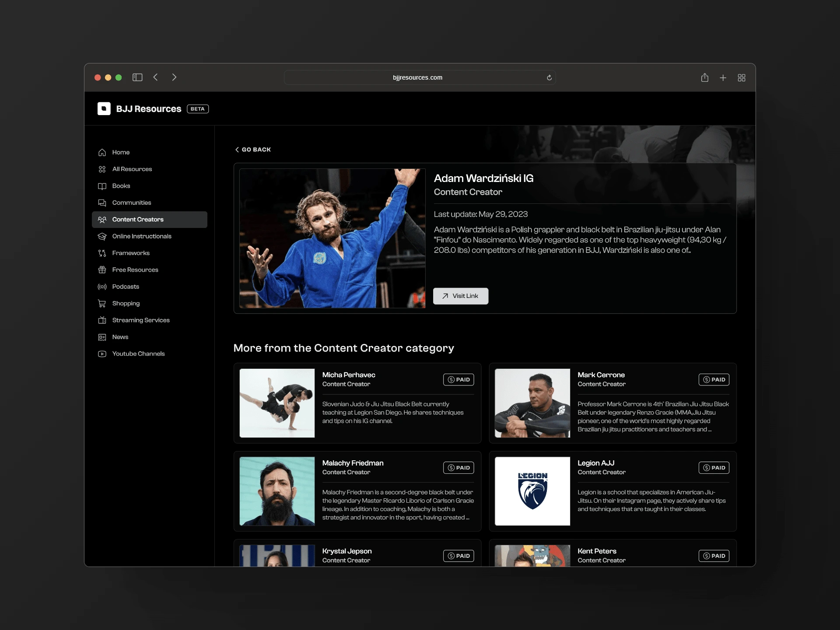The image size is (840, 630).
Task: Click PAID badge on Micha Perhavec card
Action: [x=458, y=380]
